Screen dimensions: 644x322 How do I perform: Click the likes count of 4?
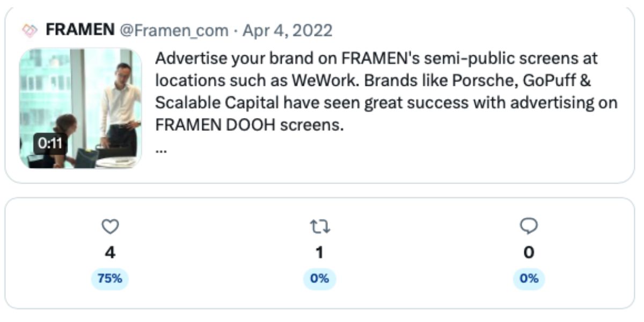[110, 252]
